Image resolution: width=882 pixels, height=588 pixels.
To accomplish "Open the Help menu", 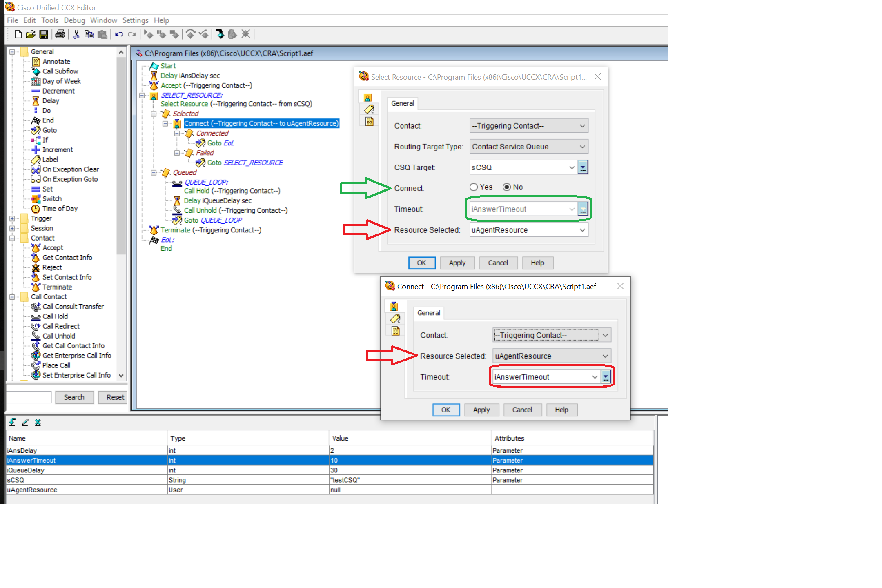I will tap(161, 20).
